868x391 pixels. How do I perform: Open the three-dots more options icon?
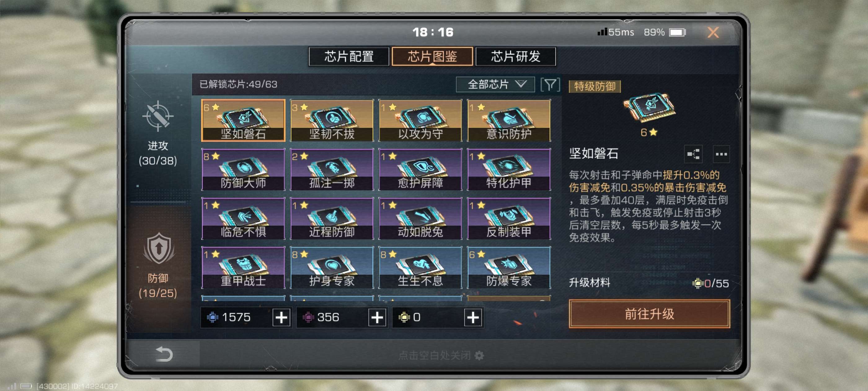click(x=721, y=154)
